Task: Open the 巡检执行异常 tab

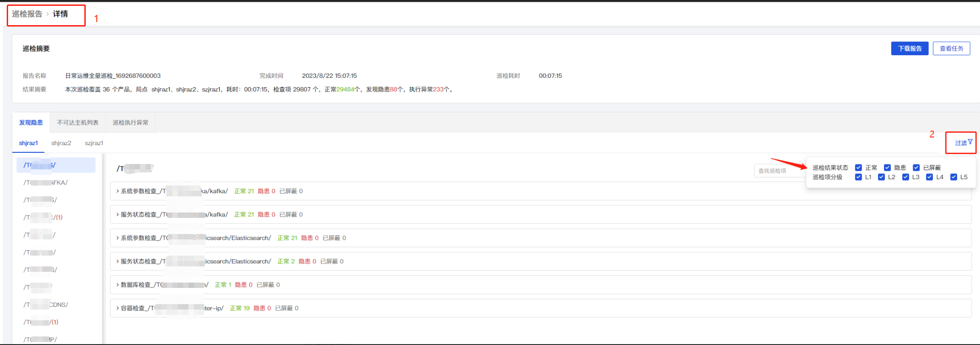Action: pos(130,123)
